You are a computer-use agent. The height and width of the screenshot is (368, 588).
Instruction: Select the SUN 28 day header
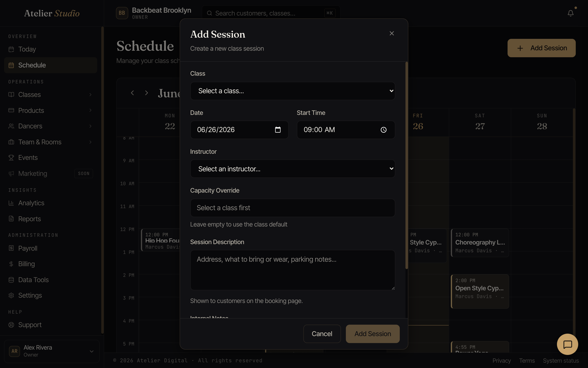(542, 122)
